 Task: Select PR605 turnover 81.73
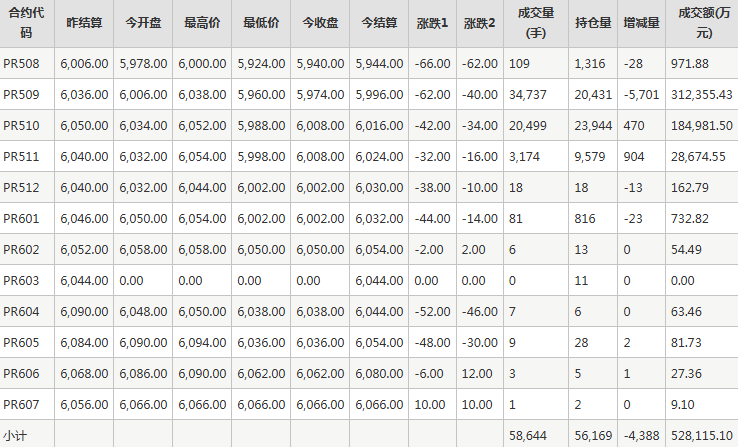pos(686,343)
